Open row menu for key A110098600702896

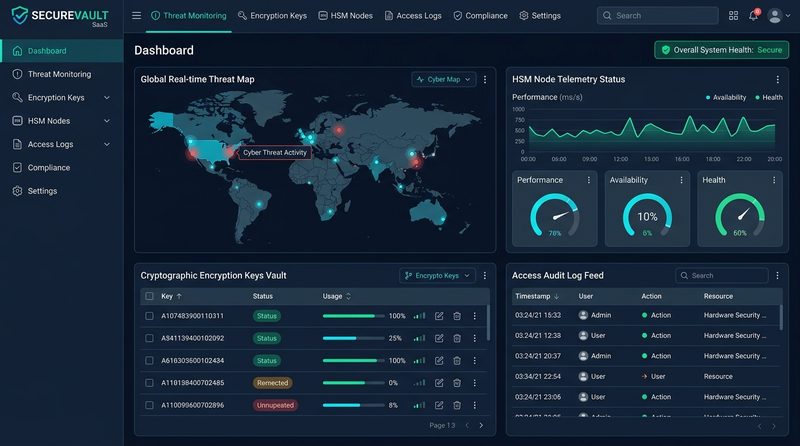[x=474, y=405]
